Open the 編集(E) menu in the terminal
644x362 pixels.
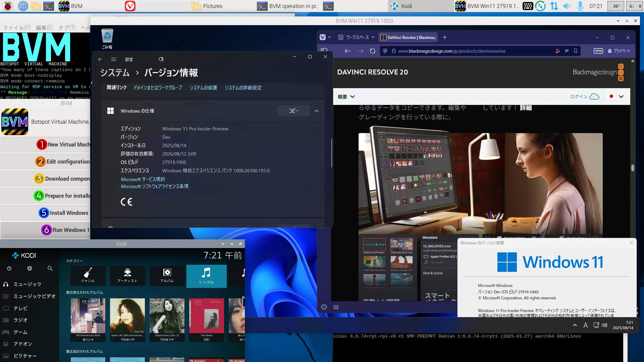[44, 27]
